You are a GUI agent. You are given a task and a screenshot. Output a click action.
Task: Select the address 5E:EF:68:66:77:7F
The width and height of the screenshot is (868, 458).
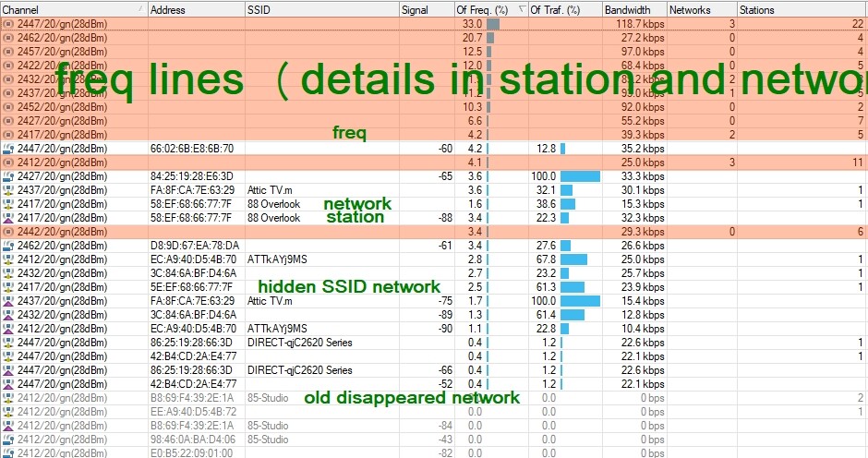pos(191,287)
